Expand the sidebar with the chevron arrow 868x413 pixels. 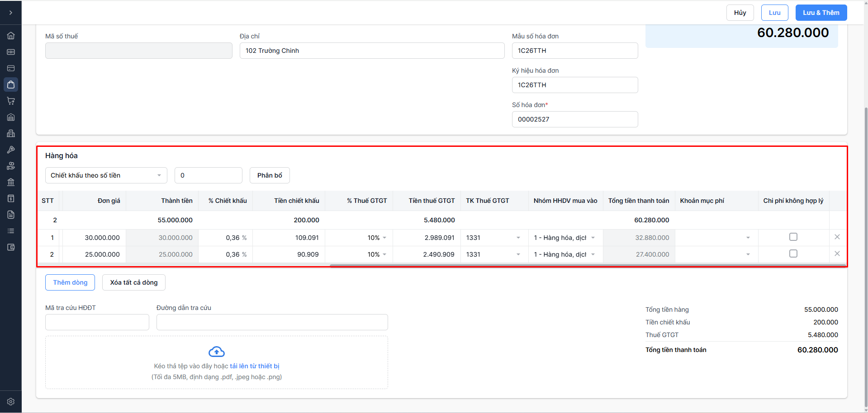[x=11, y=13]
